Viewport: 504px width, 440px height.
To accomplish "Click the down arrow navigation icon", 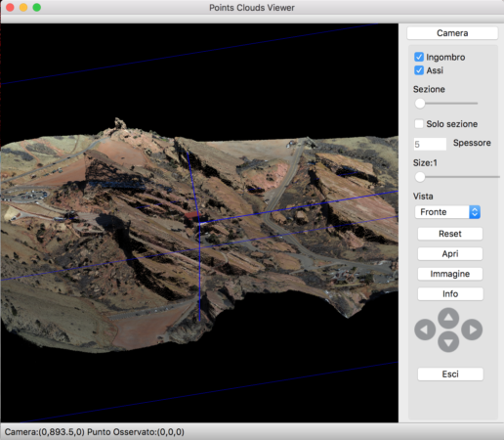I will click(448, 342).
